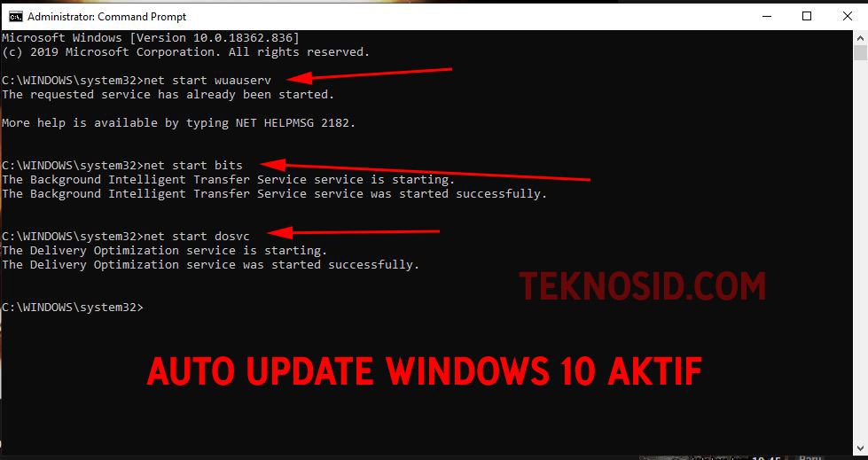Click the "net start dosvc" command line
The height and width of the screenshot is (460, 868).
coord(126,237)
